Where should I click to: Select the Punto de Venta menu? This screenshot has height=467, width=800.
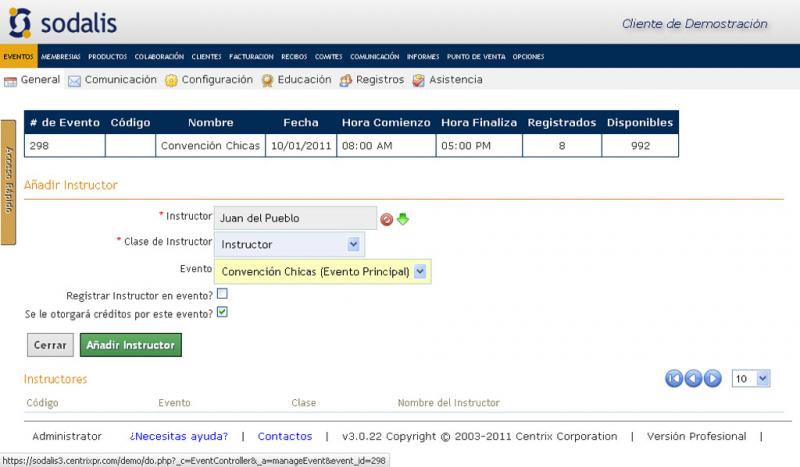476,57
